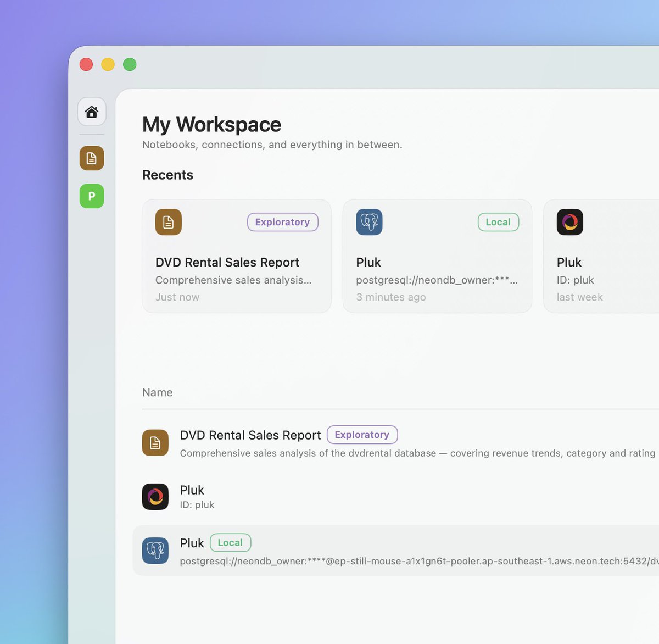Click 'Just now' timestamp on recent card
This screenshot has height=644, width=659.
[x=177, y=297]
